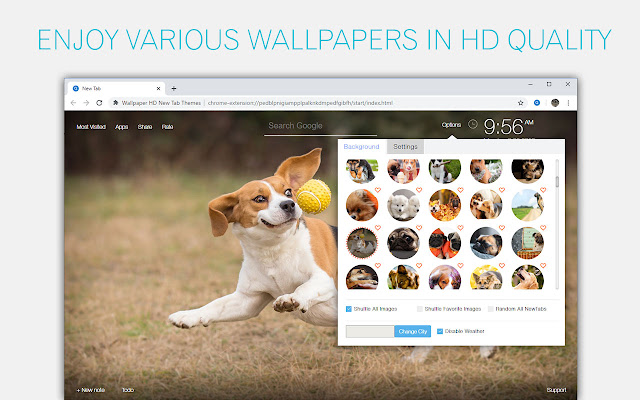Click the Search Google field
Viewport: 640px width, 400px height.
(320, 126)
